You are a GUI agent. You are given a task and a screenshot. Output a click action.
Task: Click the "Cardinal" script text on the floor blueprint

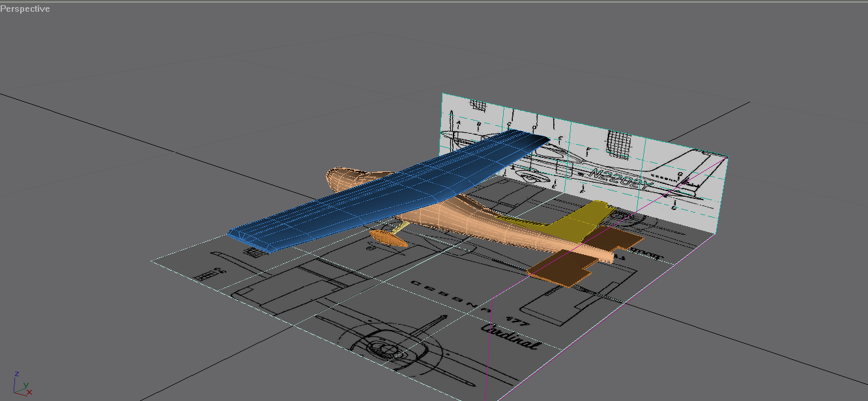[511, 337]
